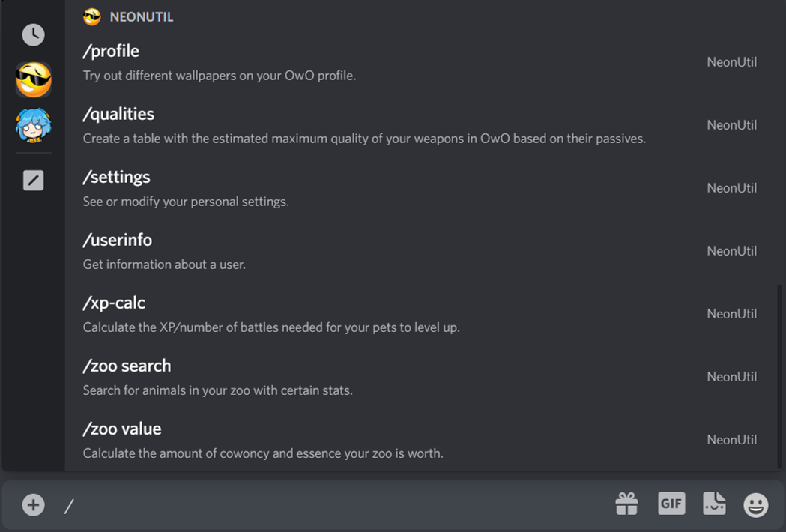The height and width of the screenshot is (532, 786).
Task: Click NeonUtil label beside /profile
Action: (731, 62)
